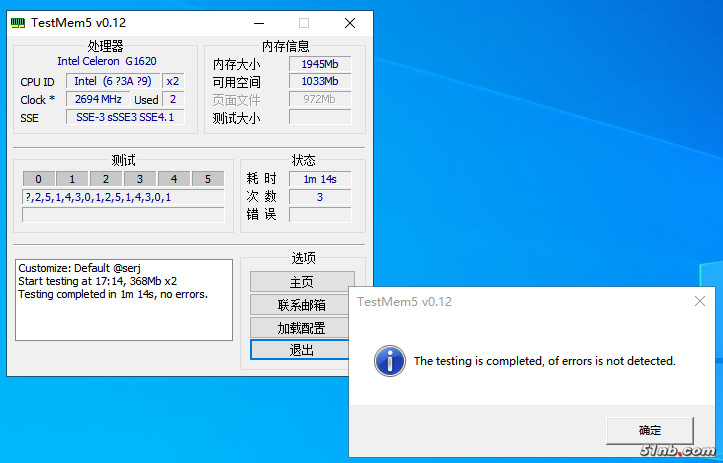The width and height of the screenshot is (723, 463).
Task: Select test indicator box 0
Action: 38,179
